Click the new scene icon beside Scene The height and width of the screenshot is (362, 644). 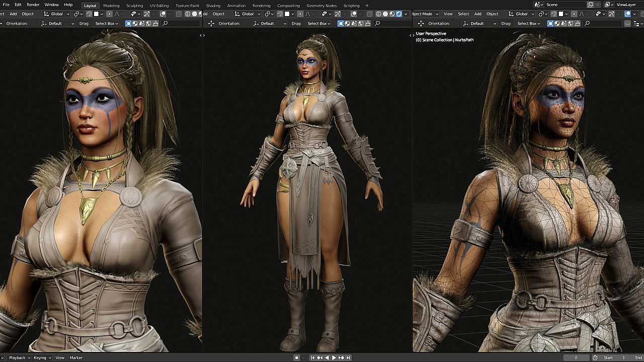(590, 5)
